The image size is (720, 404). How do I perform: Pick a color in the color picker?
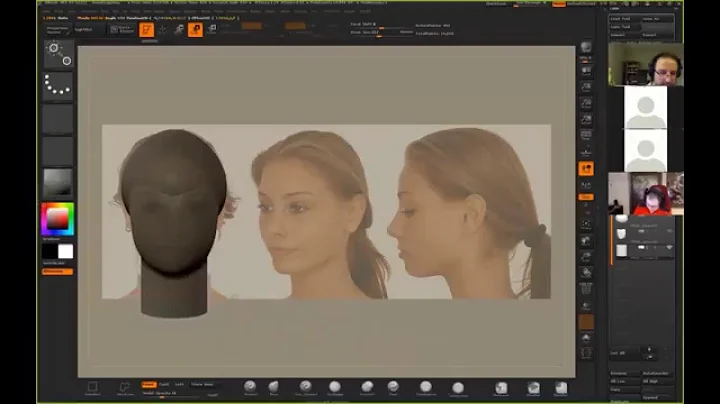[x=57, y=219]
